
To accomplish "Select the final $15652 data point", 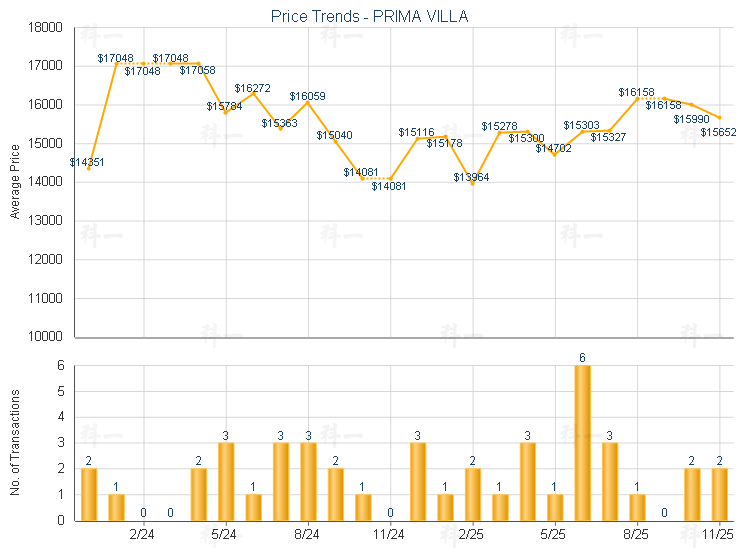I will [x=720, y=118].
